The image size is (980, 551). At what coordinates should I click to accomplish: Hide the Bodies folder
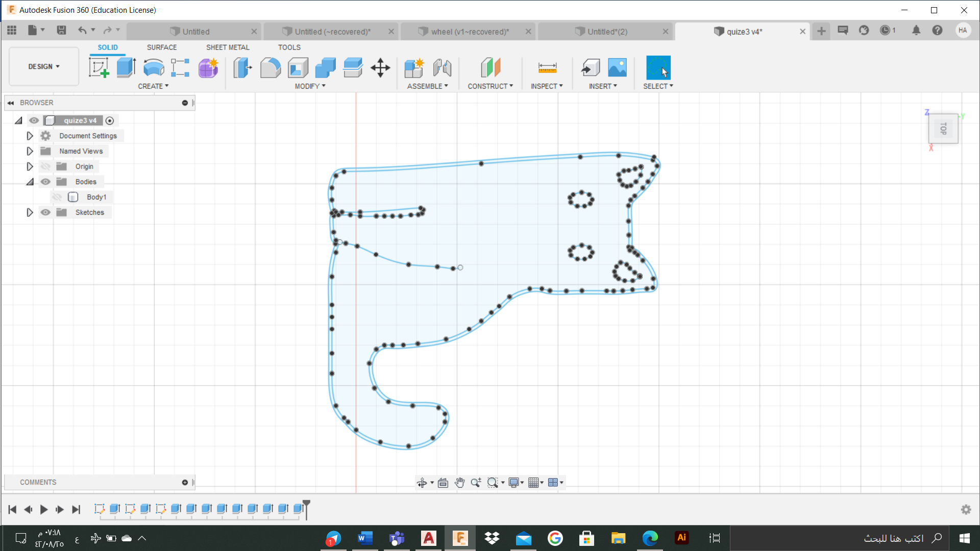click(x=45, y=182)
